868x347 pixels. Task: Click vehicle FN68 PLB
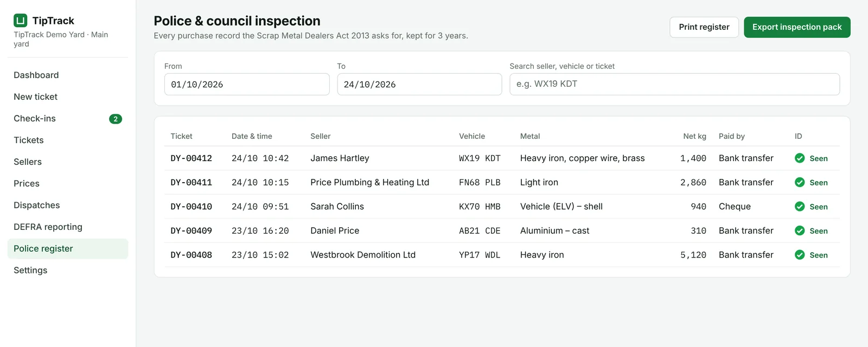[x=480, y=183]
